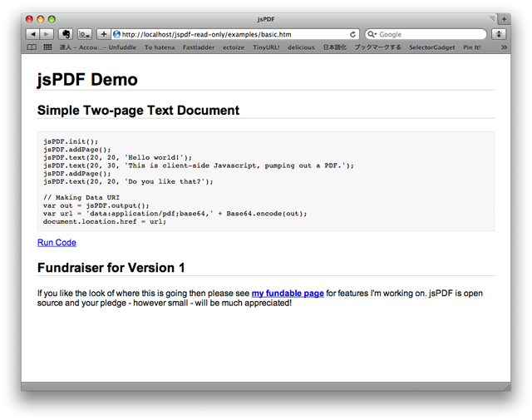Screen dimensions: 532x420
Task: Click the bug report toolbar icon
Action: click(499, 34)
